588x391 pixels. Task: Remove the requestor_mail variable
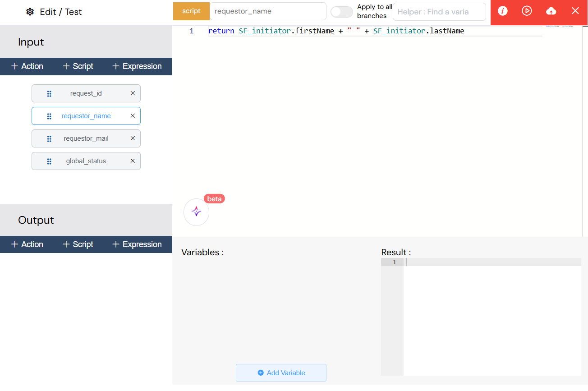pos(133,138)
